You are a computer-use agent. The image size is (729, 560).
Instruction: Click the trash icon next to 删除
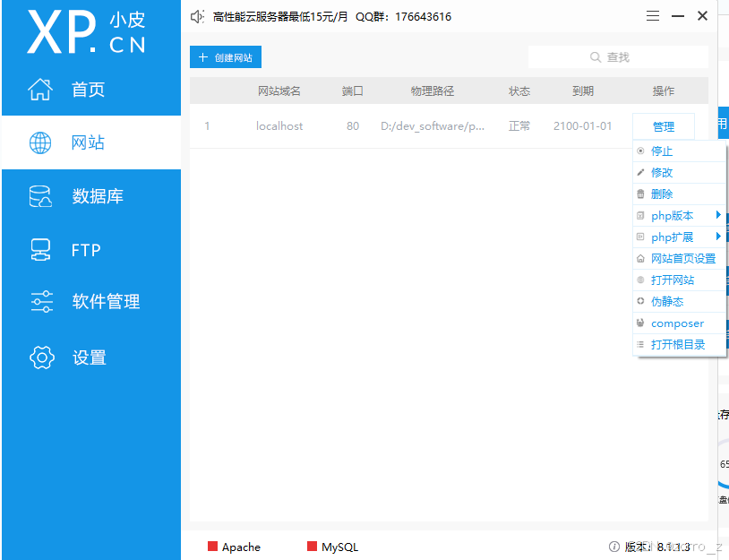640,194
